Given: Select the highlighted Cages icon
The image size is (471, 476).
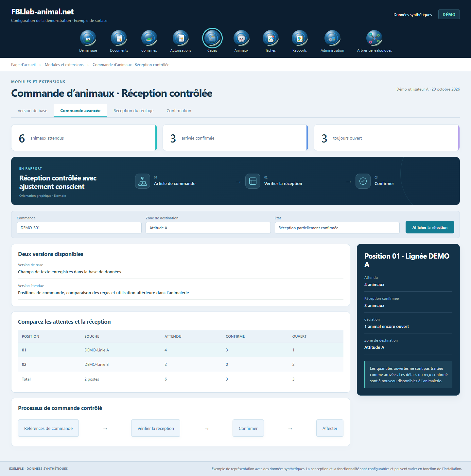Looking at the screenshot, I should [x=212, y=38].
